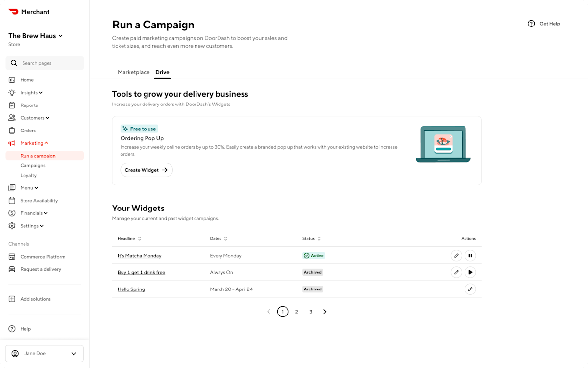The width and height of the screenshot is (588, 368).
Task: Expand the Financials submenu
Action: click(46, 213)
